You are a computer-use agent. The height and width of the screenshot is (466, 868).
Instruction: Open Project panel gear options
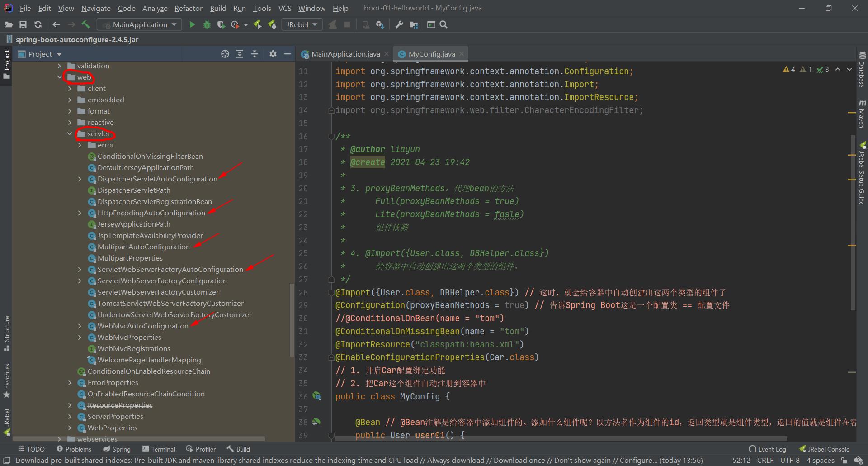tap(273, 54)
